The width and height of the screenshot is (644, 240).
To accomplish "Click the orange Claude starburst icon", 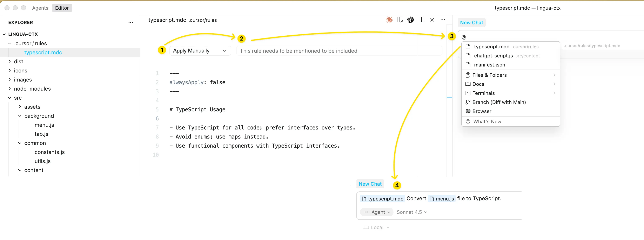I will (389, 20).
